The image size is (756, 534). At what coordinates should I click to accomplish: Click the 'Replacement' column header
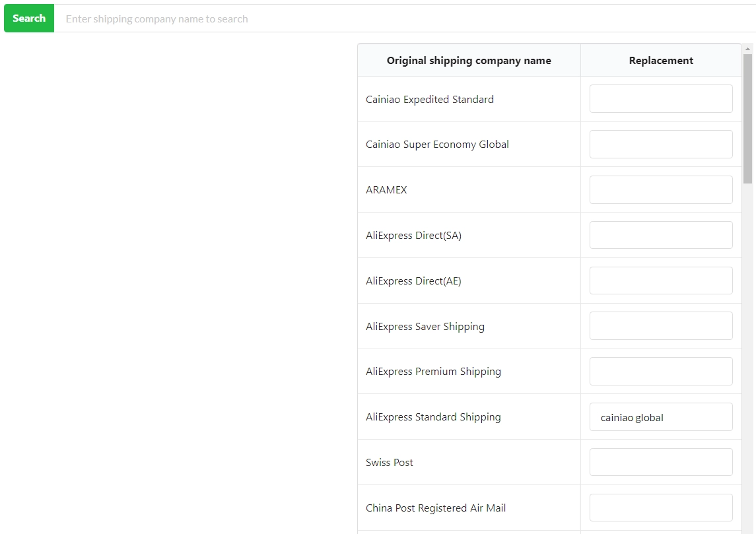click(x=661, y=60)
